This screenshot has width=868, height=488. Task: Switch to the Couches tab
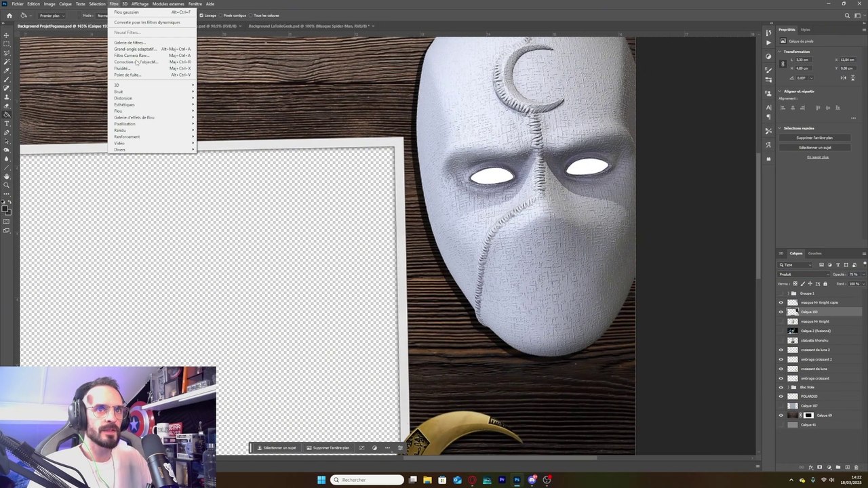814,253
